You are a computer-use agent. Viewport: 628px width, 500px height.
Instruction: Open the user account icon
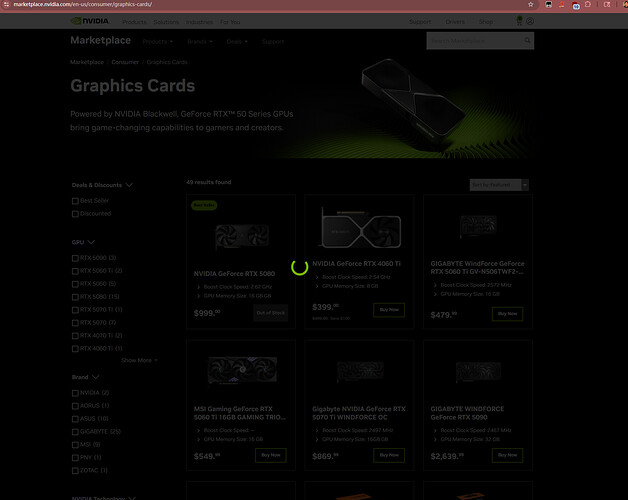(x=530, y=21)
